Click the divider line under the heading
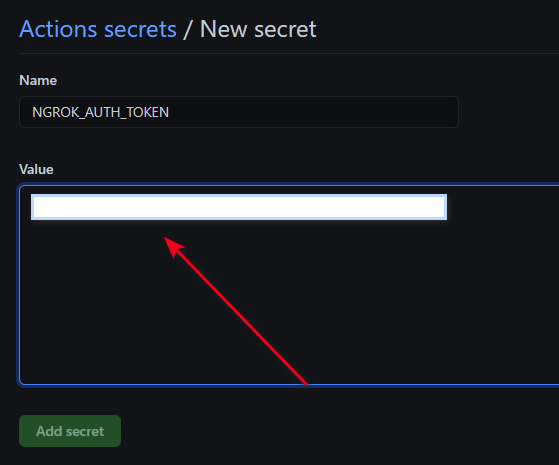Viewport: 559px width, 465px height. [x=289, y=53]
